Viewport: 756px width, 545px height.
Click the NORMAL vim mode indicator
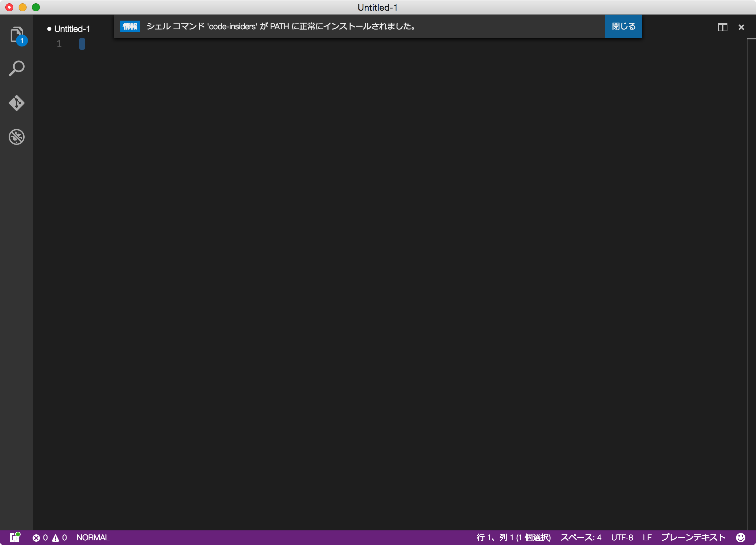click(93, 538)
